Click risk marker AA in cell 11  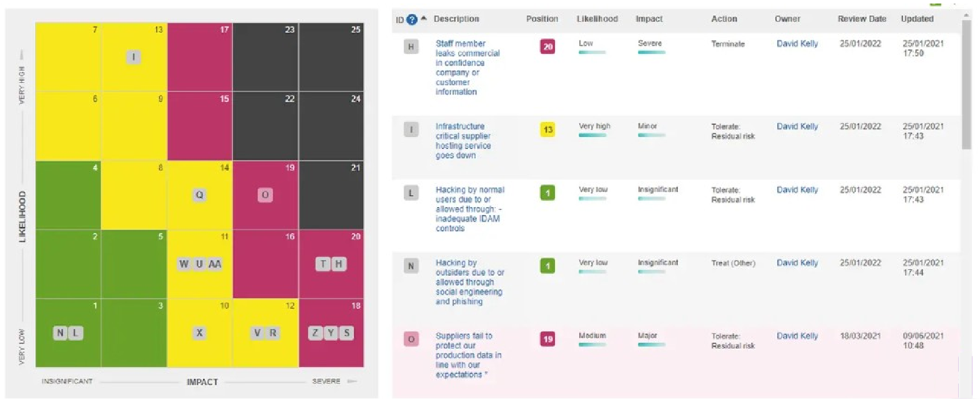215,264
